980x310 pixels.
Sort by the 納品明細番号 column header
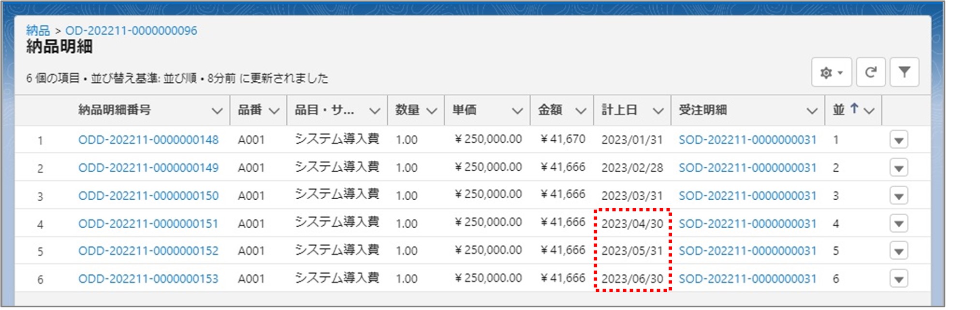115,110
